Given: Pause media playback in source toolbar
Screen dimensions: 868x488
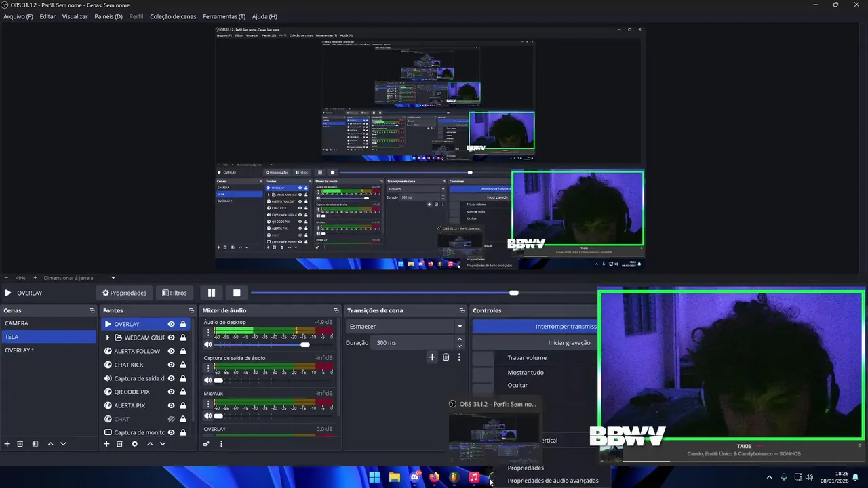Looking at the screenshot, I should [212, 293].
